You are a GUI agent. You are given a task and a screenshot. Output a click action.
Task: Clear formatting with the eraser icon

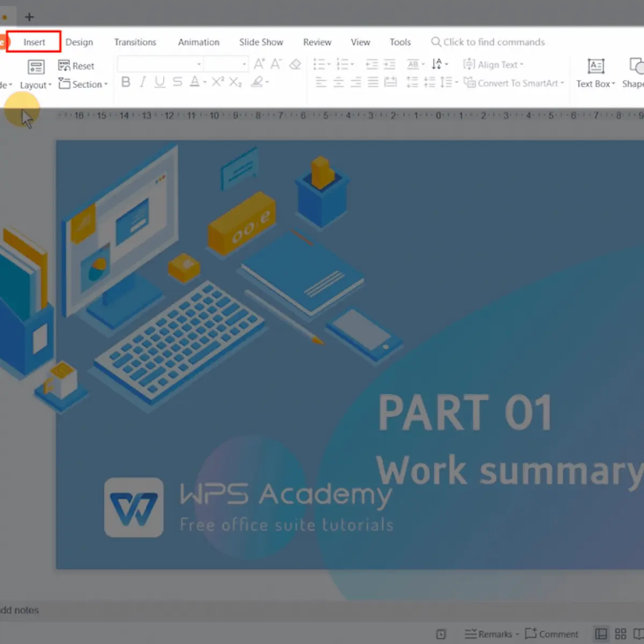(295, 64)
